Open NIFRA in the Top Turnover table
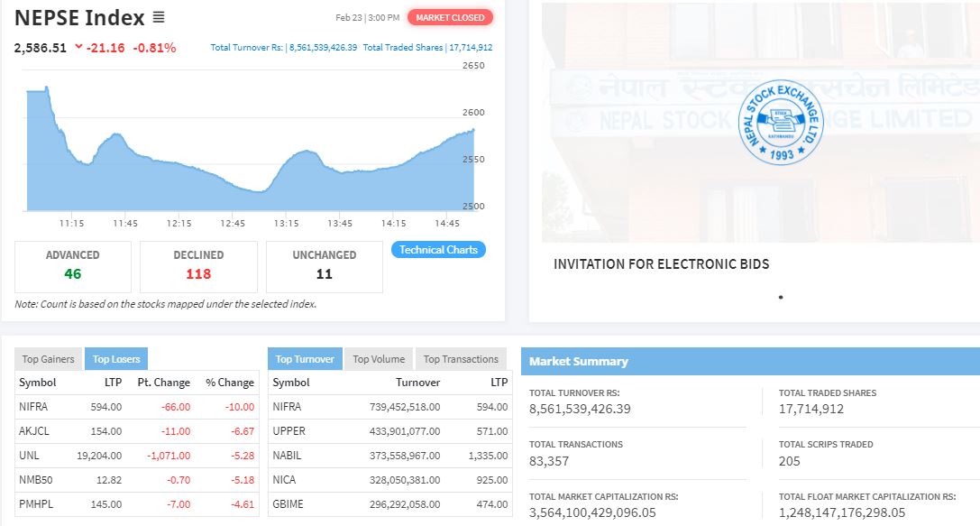Viewport: 980px width, 526px height. (x=287, y=407)
